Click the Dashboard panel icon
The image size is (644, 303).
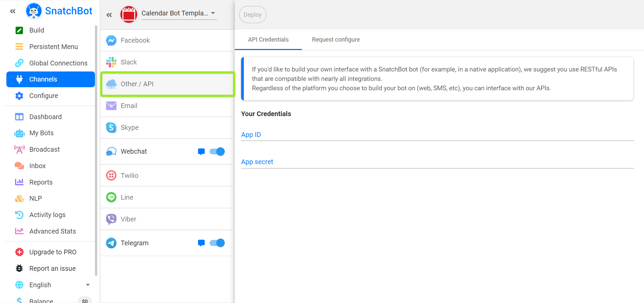point(19,117)
